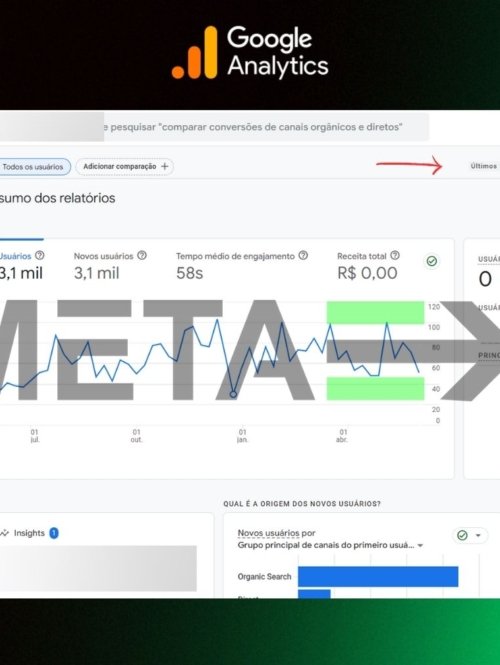Image resolution: width=500 pixels, height=665 pixels.
Task: Click the circled low data point on line chart
Action: pyautogui.click(x=233, y=394)
